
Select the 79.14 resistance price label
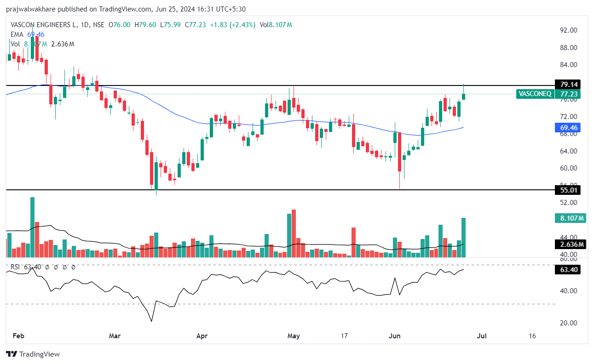click(569, 85)
